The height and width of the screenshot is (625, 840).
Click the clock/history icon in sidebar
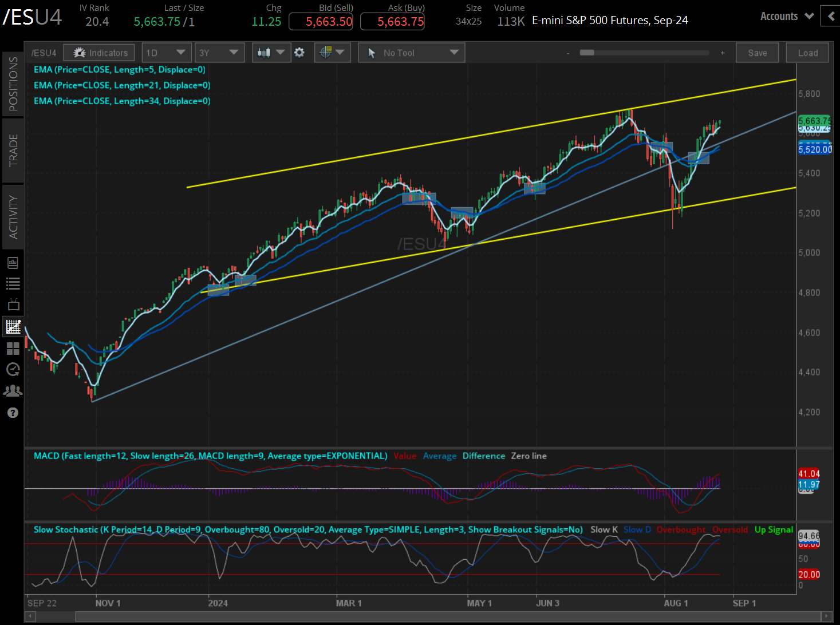coord(13,370)
